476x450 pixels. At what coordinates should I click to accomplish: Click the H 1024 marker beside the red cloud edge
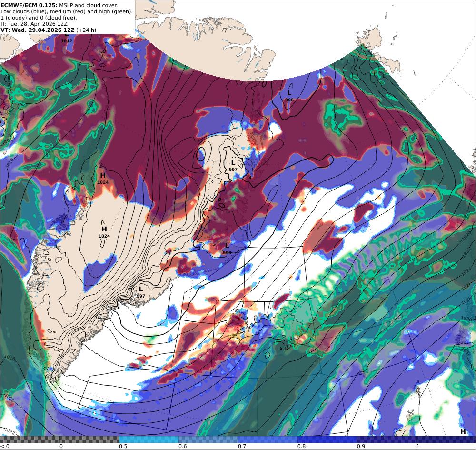click(103, 178)
